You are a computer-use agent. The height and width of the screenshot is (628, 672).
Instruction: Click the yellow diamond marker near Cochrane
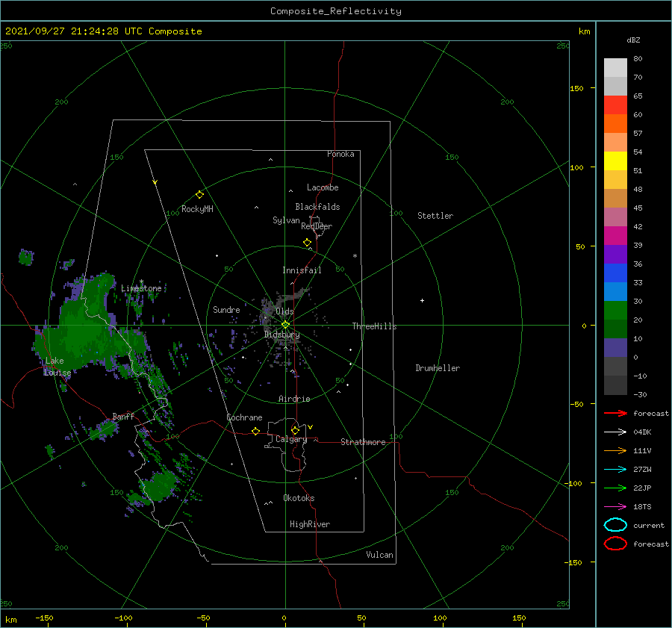pyautogui.click(x=255, y=432)
